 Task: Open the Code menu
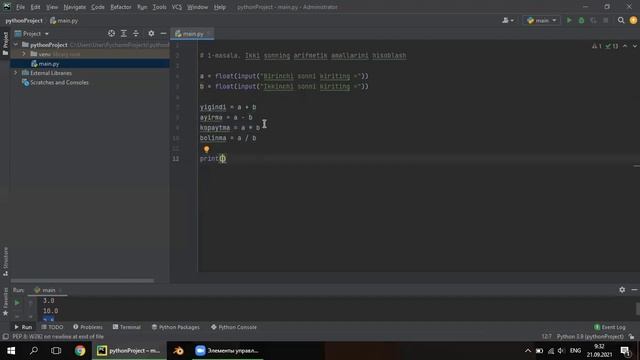click(98, 7)
